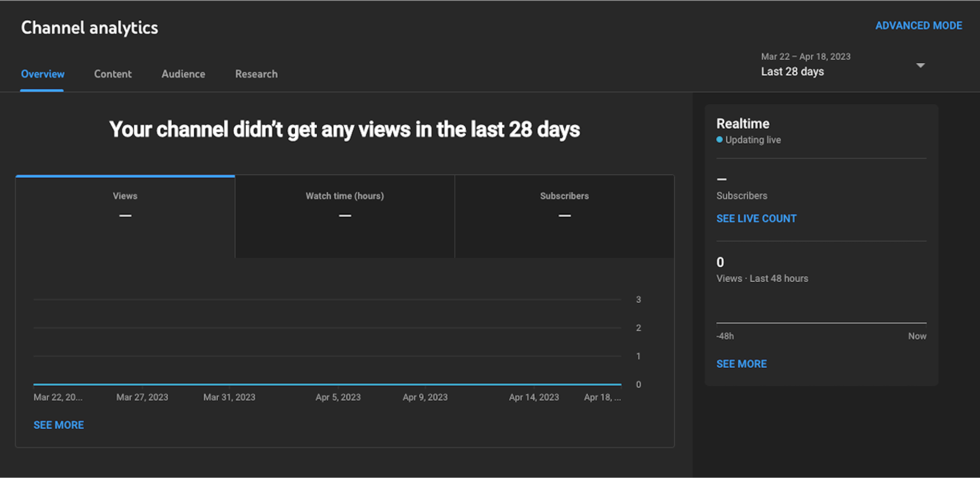Screen dimensions: 980x478
Task: Click the Apr 5, 2023 axis label
Action: [338, 397]
